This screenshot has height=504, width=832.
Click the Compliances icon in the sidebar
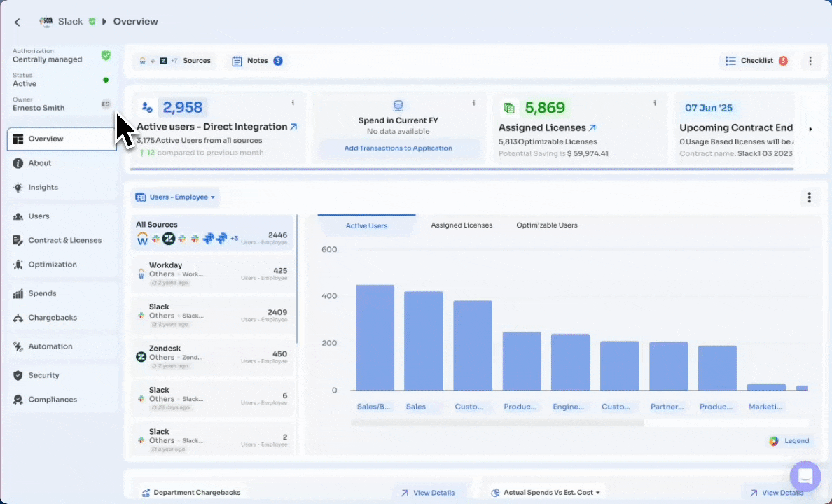[x=18, y=400]
